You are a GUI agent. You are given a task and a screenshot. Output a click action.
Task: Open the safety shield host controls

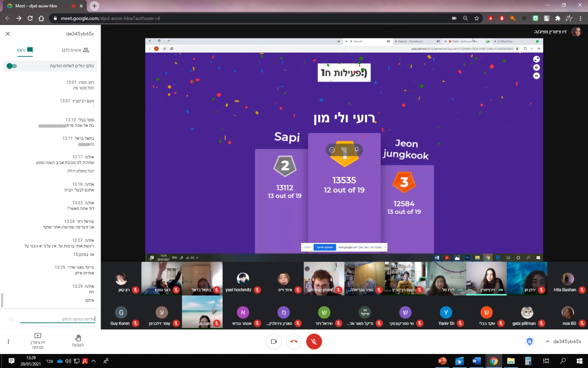(x=530, y=342)
